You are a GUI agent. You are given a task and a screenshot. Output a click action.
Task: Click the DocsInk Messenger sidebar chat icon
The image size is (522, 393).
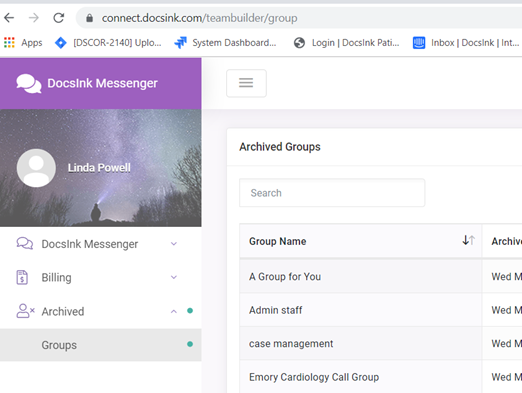(x=25, y=244)
